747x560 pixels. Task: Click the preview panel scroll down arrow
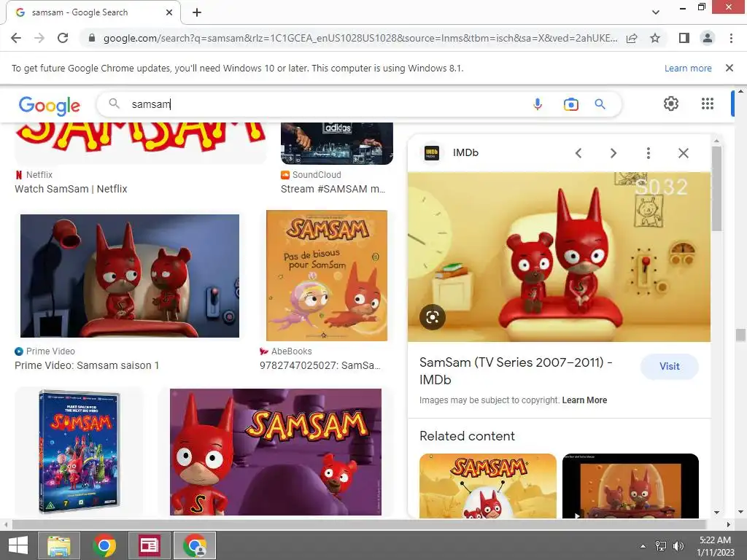pos(716,513)
